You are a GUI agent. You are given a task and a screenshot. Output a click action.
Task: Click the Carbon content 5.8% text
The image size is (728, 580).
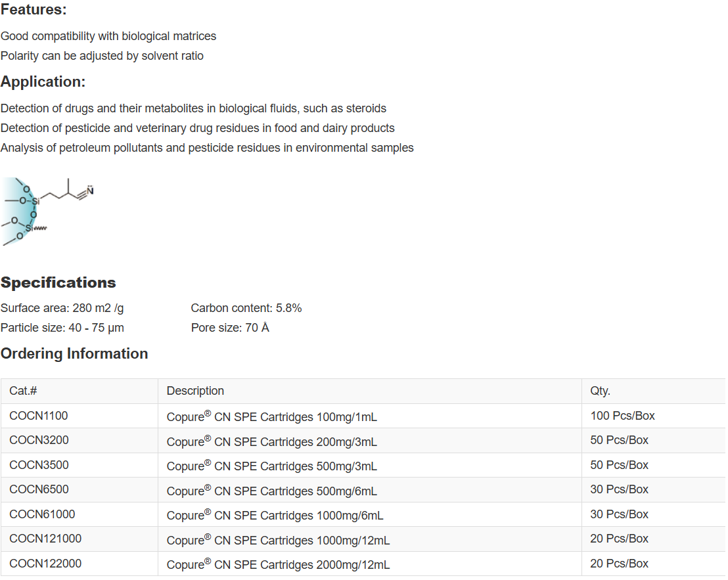coord(246,308)
